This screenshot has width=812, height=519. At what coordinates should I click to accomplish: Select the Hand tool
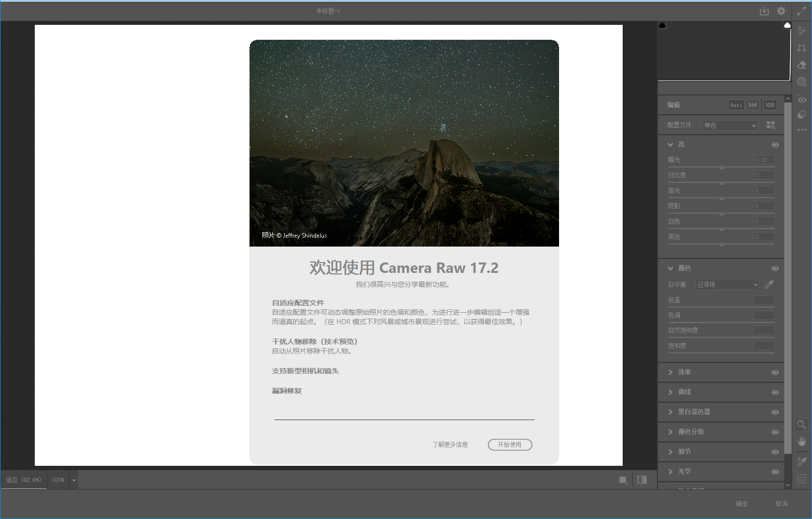pos(802,441)
